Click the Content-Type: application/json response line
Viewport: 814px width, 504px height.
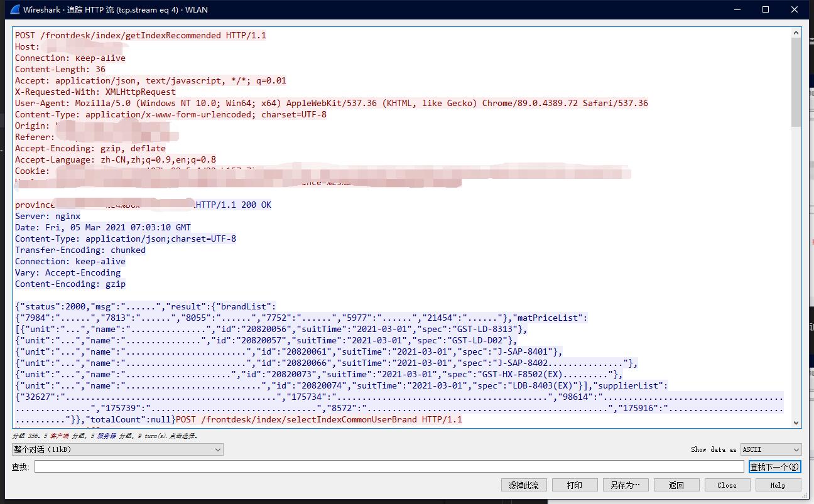coord(126,239)
